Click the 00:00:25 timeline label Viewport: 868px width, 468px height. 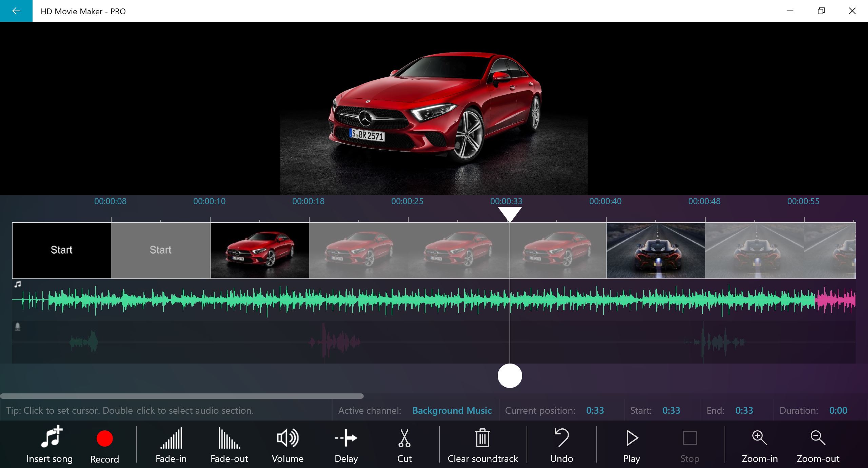(x=407, y=201)
